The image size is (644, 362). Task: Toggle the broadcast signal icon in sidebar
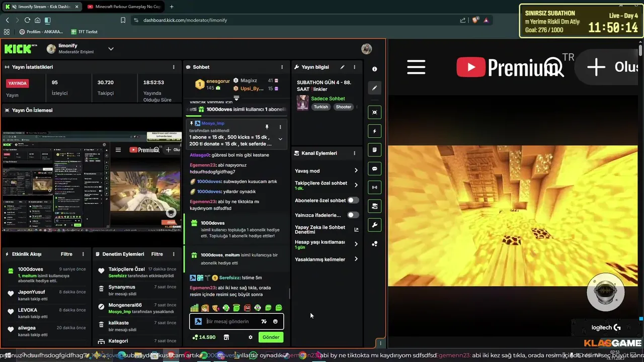coord(374,188)
